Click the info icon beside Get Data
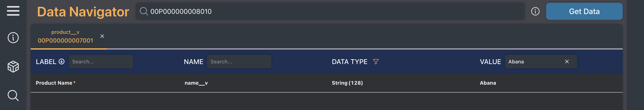 click(x=535, y=11)
